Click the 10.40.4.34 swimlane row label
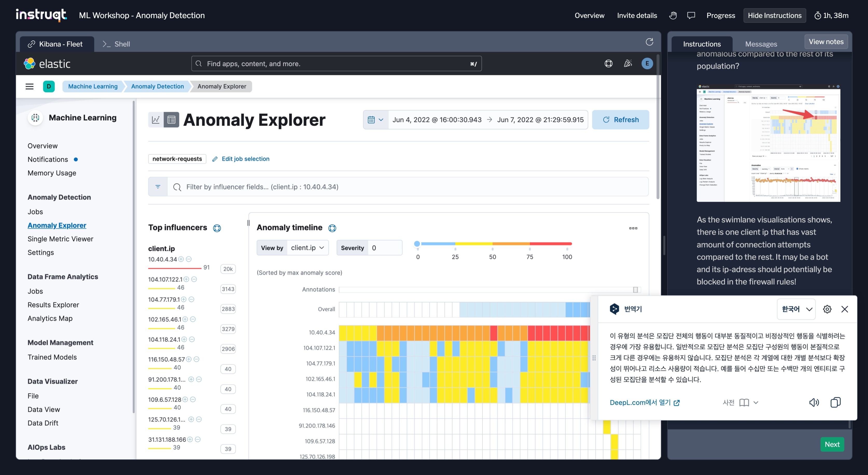This screenshot has width=868, height=475. pos(322,332)
